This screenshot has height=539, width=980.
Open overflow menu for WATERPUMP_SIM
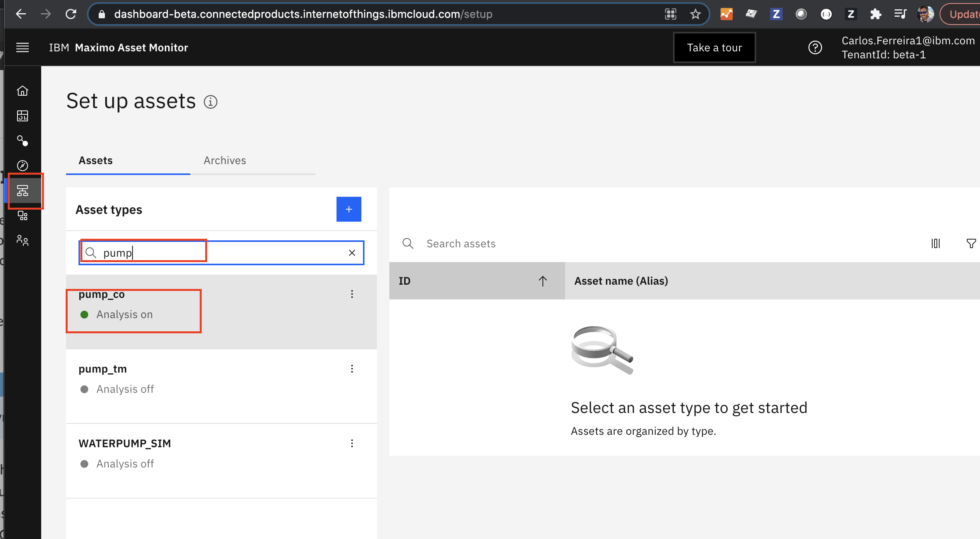pyautogui.click(x=352, y=443)
